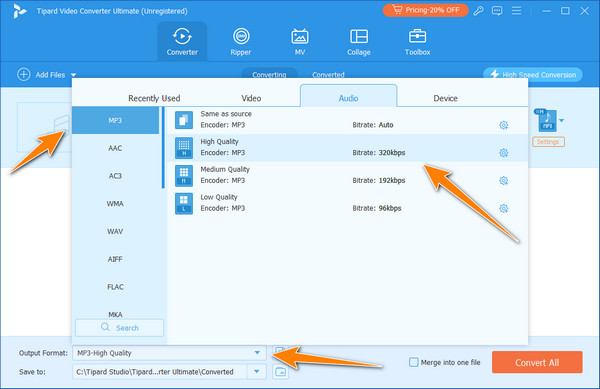Click Bitrate 192kbps value
600x389 pixels.
coord(392,180)
